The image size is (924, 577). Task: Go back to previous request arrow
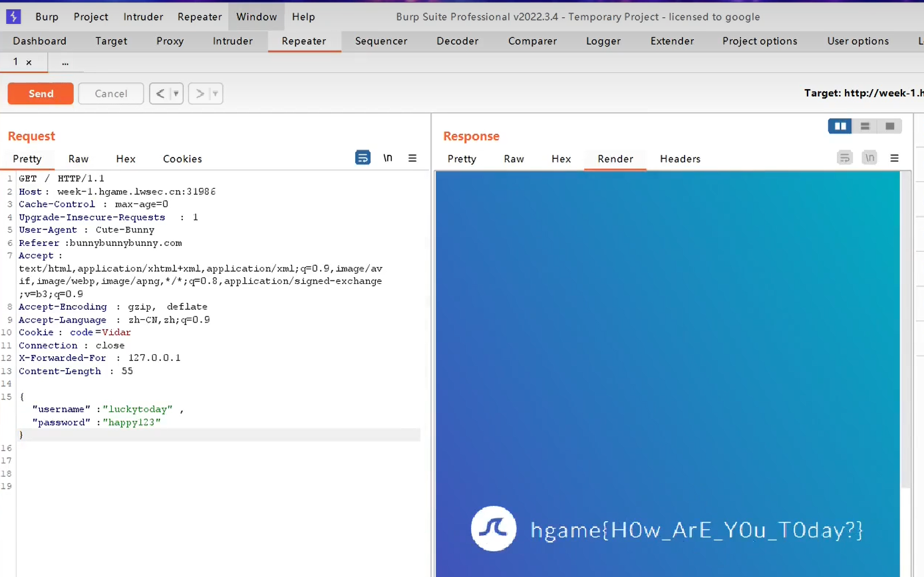tap(160, 94)
